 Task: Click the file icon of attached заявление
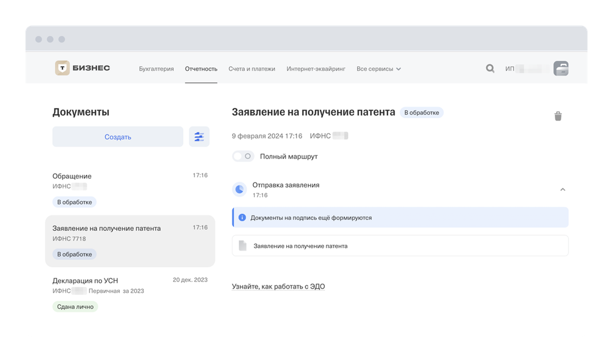pyautogui.click(x=242, y=245)
